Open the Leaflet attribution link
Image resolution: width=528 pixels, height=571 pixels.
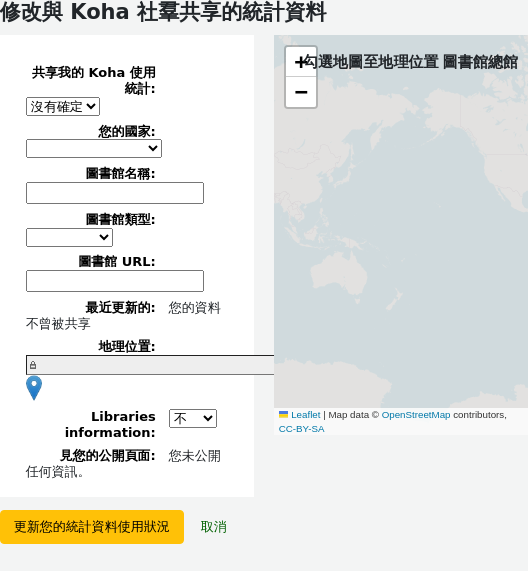(306, 415)
